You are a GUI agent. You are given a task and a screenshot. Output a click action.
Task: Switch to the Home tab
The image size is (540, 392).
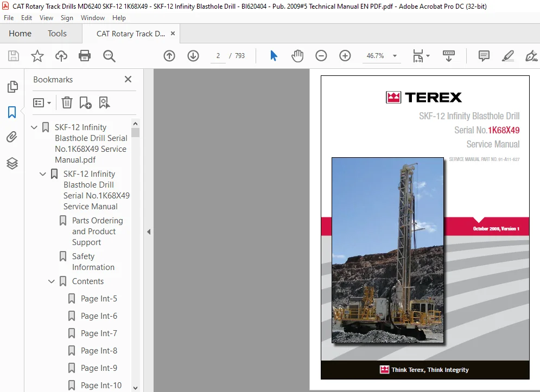click(20, 34)
